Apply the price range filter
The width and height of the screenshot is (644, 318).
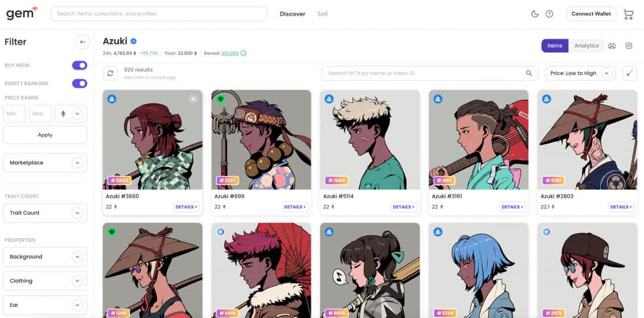(x=45, y=135)
